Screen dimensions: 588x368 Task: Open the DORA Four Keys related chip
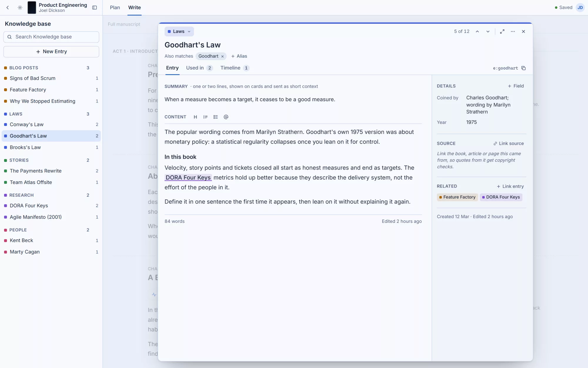501,197
